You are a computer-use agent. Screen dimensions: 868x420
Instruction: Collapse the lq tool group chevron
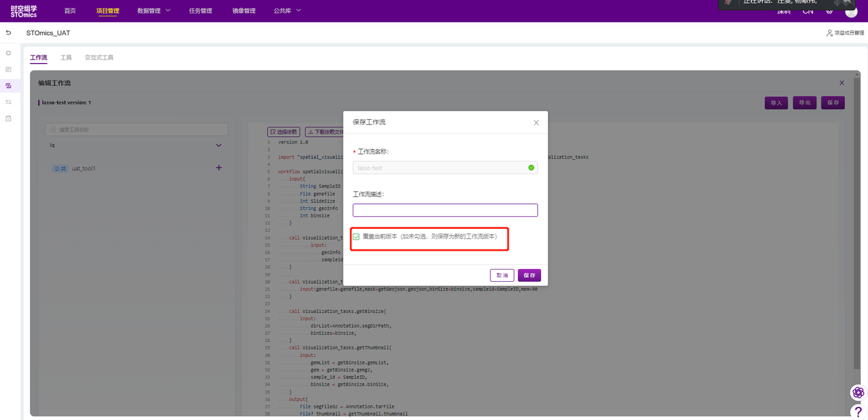coord(218,145)
